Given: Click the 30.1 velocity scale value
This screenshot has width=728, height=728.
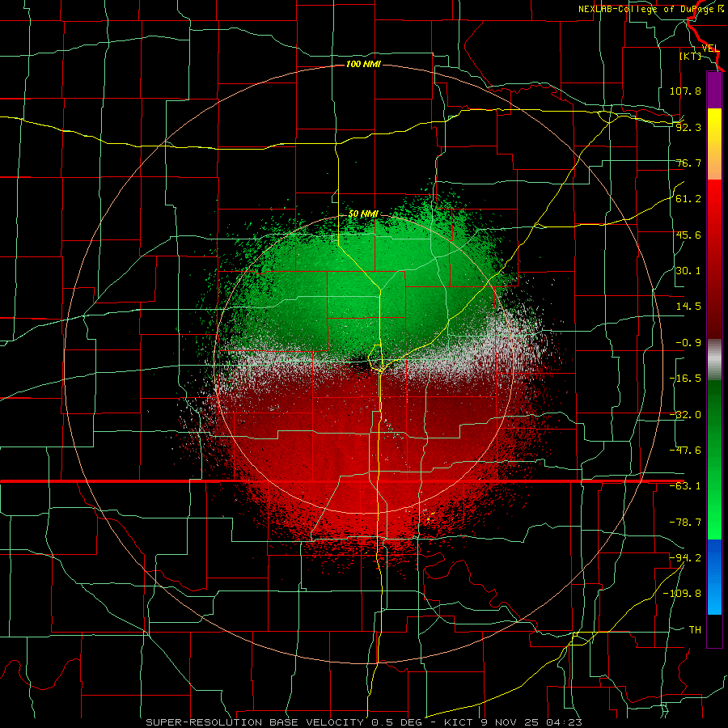Looking at the screenshot, I should coord(688,271).
